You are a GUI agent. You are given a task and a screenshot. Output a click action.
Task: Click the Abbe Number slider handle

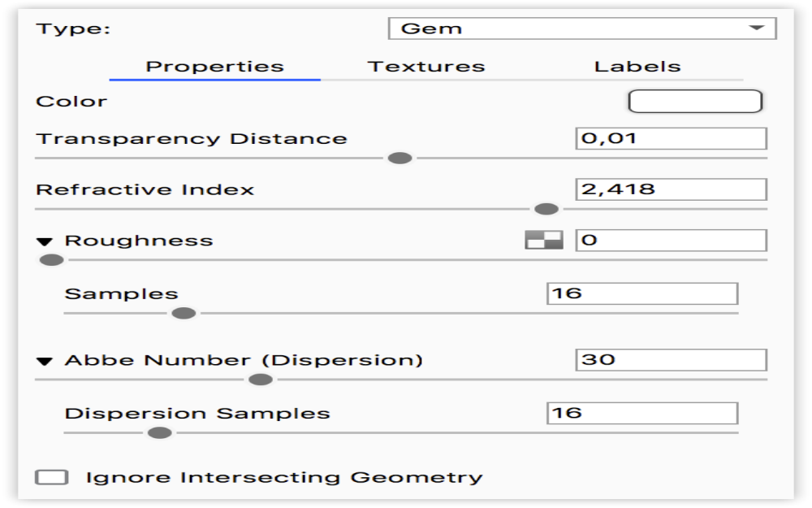pyautogui.click(x=260, y=380)
